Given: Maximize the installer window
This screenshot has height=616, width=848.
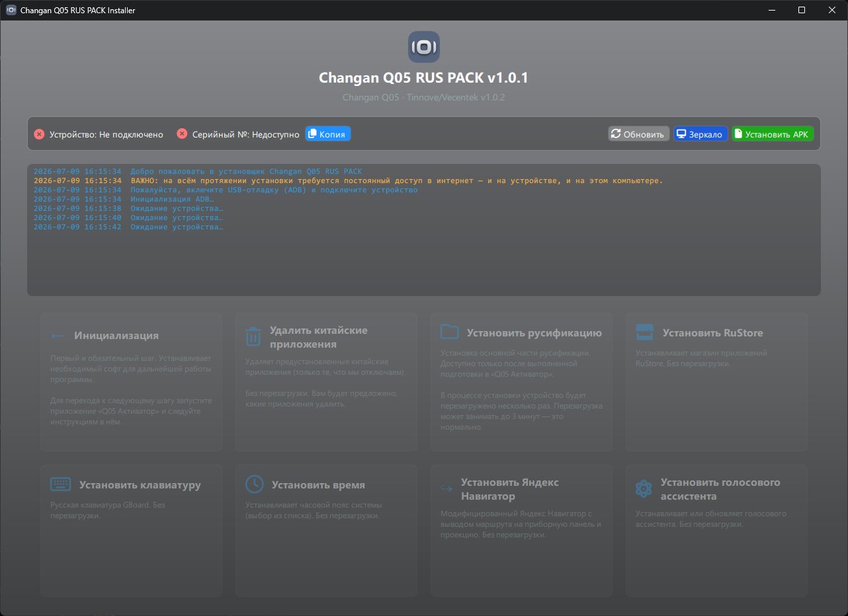Looking at the screenshot, I should point(802,10).
